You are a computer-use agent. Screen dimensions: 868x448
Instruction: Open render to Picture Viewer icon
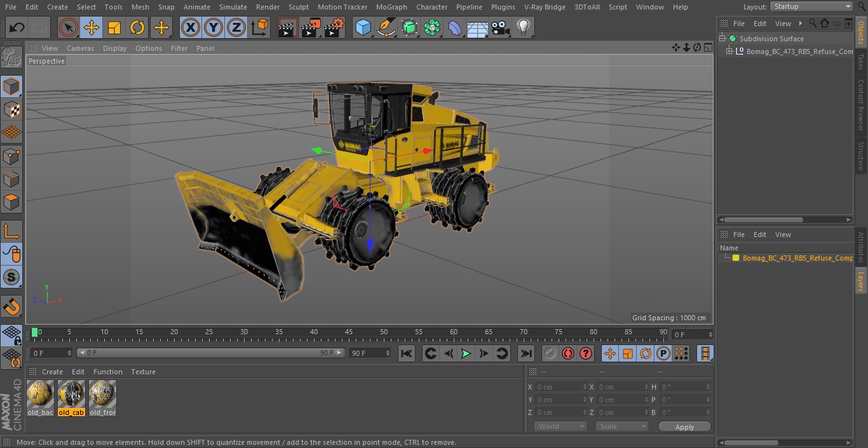[311, 27]
